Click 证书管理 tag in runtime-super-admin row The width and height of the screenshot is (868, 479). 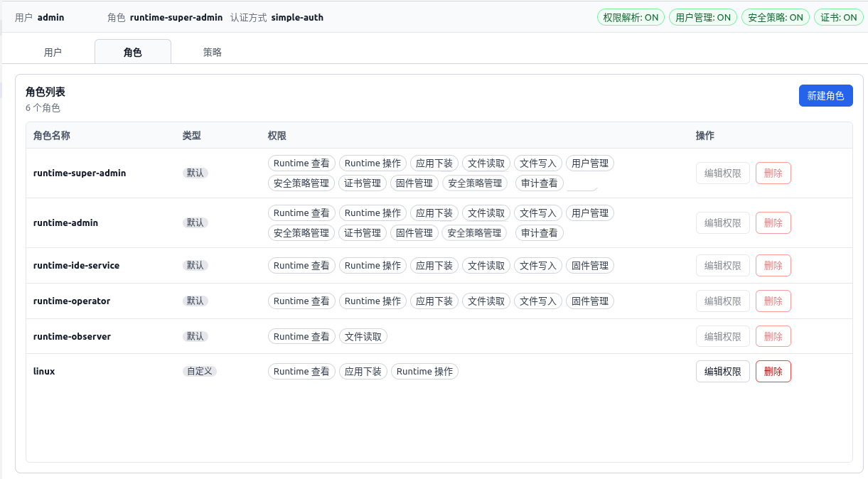click(x=363, y=183)
